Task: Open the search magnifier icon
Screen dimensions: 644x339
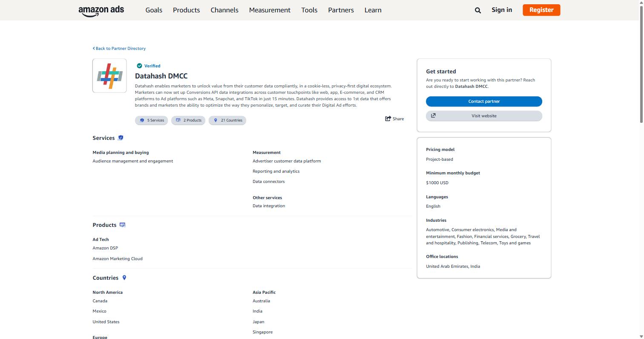Action: click(x=478, y=10)
